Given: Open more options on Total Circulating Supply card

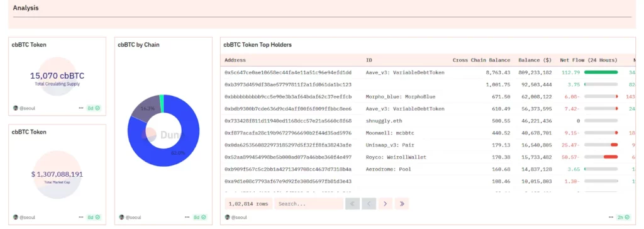Looking at the screenshot, I should tap(81, 108).
